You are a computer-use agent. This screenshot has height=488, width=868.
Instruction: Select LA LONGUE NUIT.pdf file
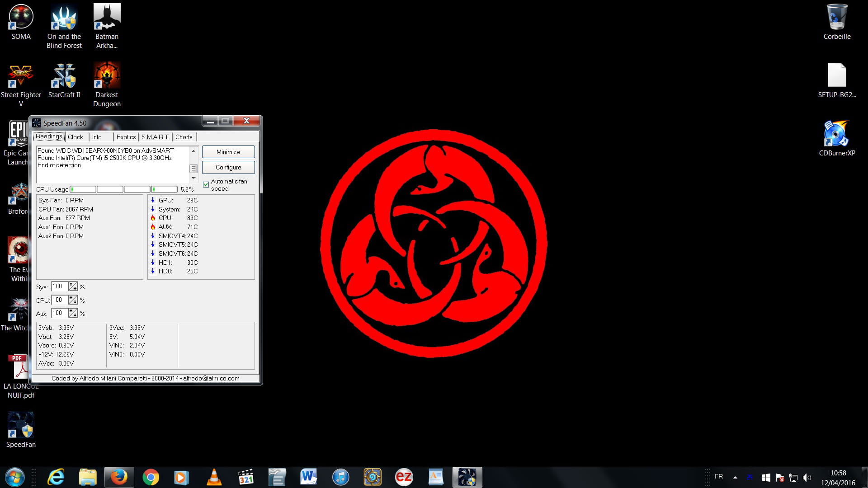[x=21, y=376]
